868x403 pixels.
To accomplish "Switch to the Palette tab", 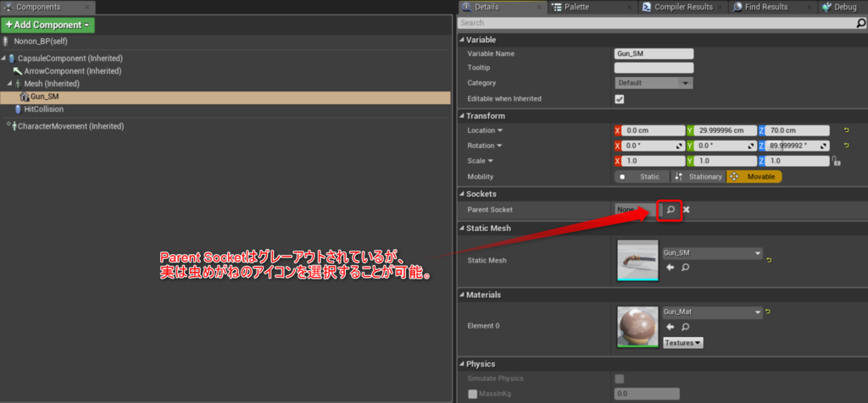I will coord(591,7).
